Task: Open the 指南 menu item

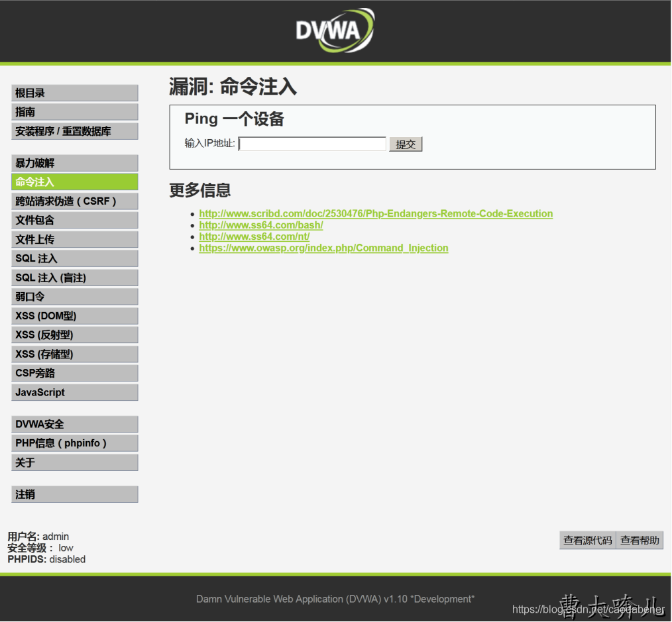Action: point(75,112)
